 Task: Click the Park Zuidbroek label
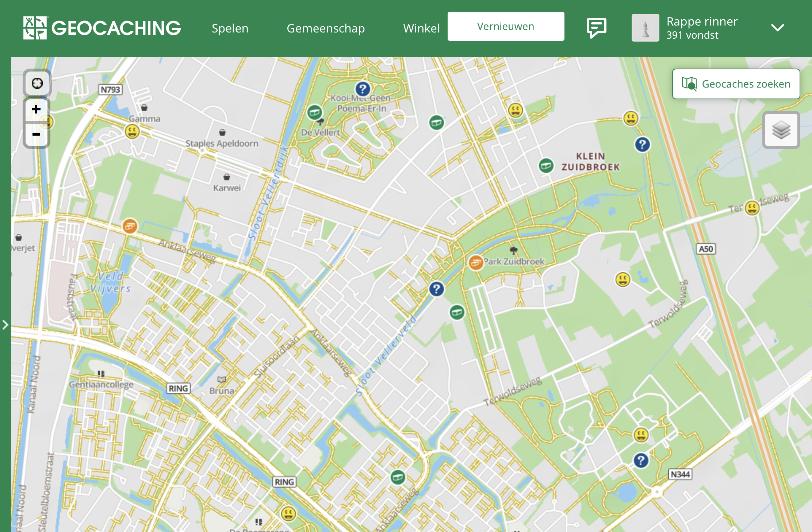[x=514, y=262]
